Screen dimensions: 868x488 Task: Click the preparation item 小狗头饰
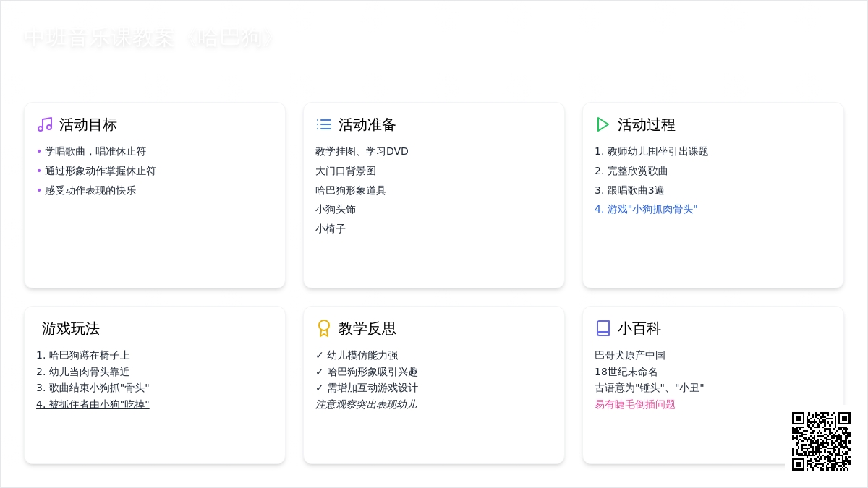(336, 209)
